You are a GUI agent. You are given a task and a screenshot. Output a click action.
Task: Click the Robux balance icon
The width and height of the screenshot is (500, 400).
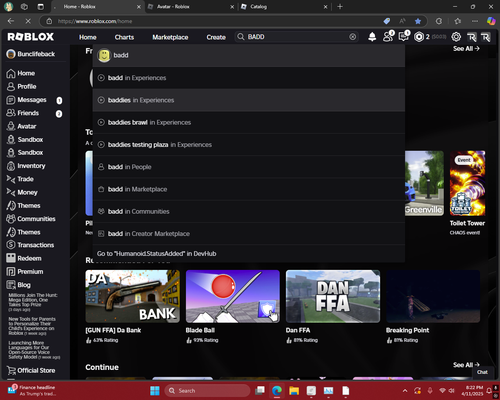(x=419, y=37)
